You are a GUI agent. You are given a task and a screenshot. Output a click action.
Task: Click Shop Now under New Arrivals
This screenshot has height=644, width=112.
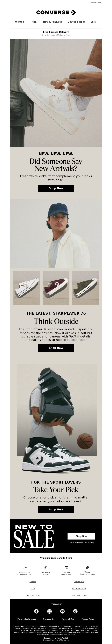point(56,188)
